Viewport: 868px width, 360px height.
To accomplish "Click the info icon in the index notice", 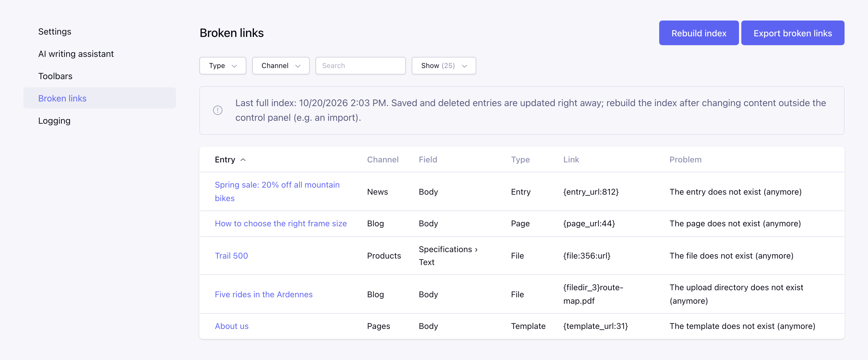I will (218, 110).
